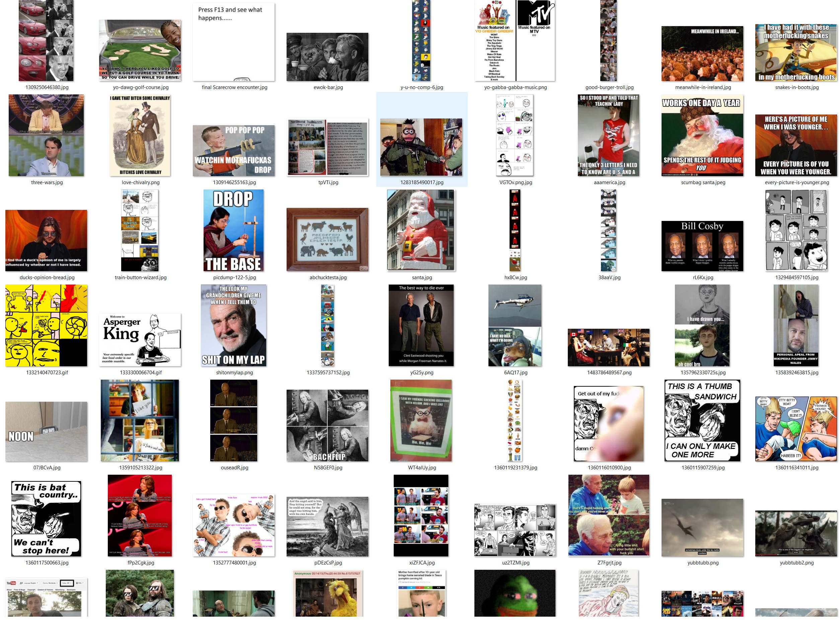Select final Scarecrow encounter.jpg file
840x620 pixels.
point(234,42)
